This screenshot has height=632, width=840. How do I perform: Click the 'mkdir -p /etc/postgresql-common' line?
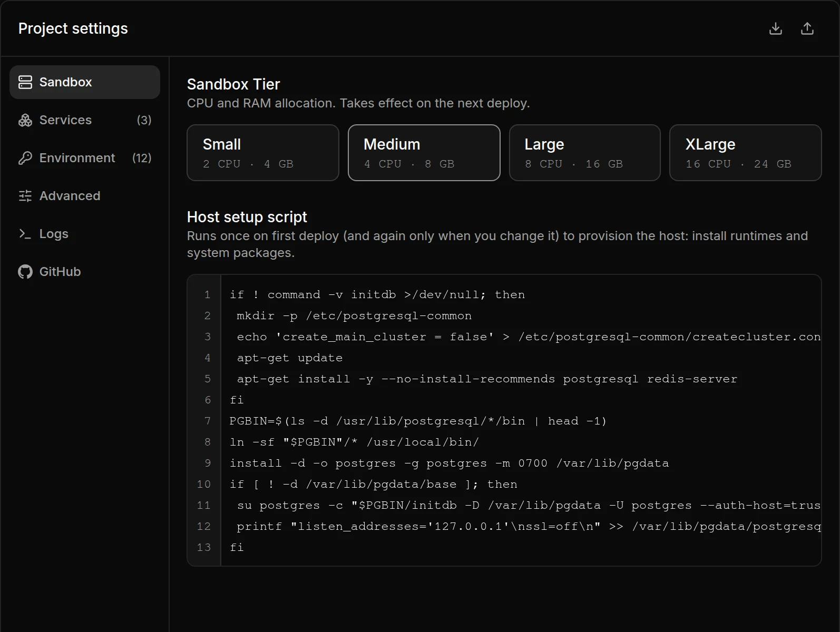point(354,316)
